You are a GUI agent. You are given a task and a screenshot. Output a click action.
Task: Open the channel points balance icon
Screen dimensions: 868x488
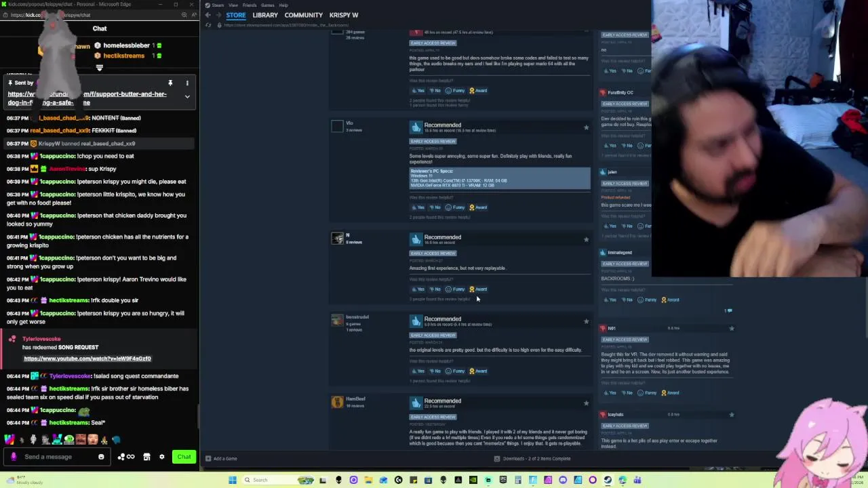click(126, 457)
